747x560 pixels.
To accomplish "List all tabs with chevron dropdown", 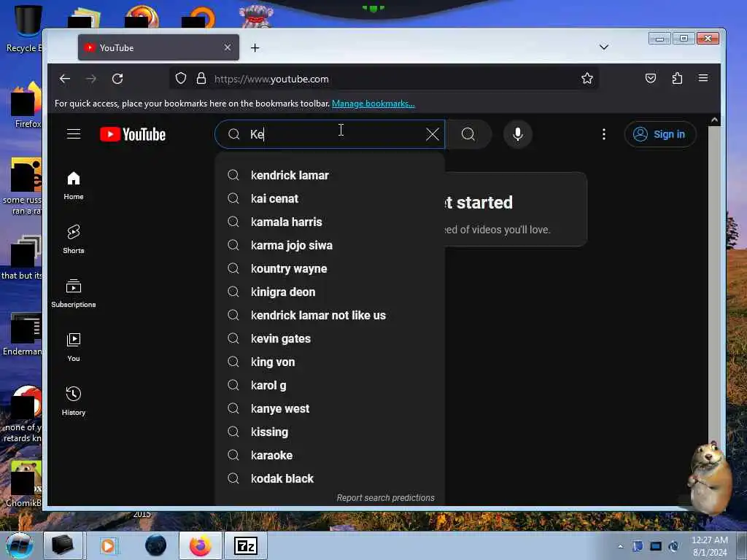I will 603,47.
